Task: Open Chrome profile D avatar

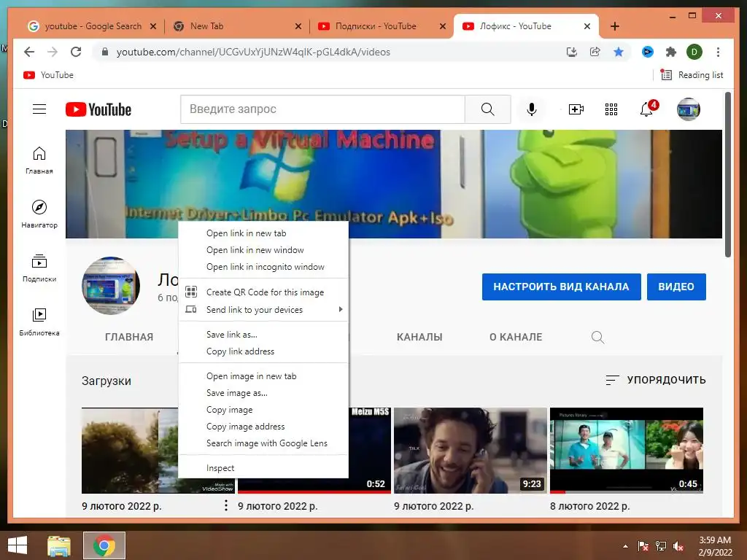Action: coord(694,52)
